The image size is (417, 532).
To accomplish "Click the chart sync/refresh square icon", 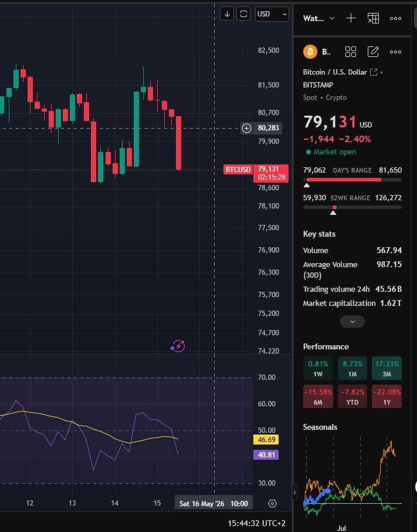I will click(x=243, y=14).
